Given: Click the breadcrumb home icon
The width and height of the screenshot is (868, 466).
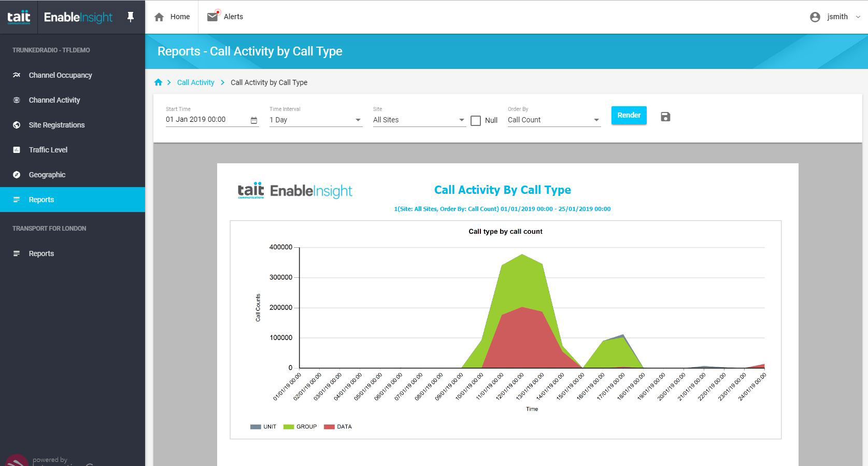Looking at the screenshot, I should coord(159,82).
